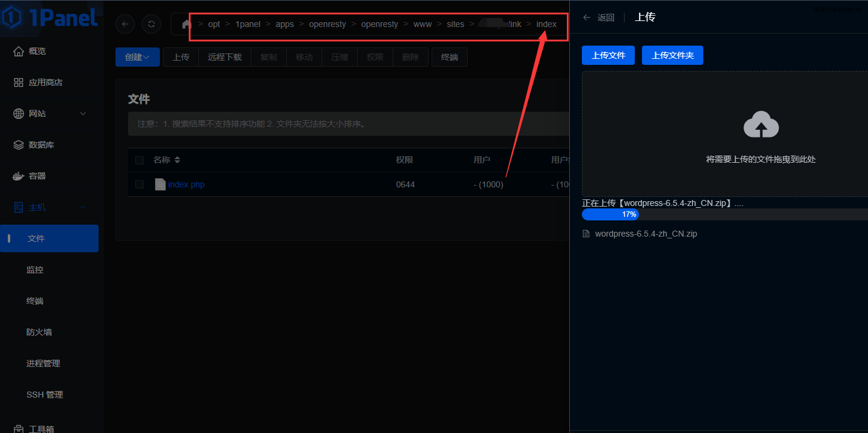Click the docker whale icon beside 容器
Image resolution: width=868 pixels, height=433 pixels.
(19, 176)
